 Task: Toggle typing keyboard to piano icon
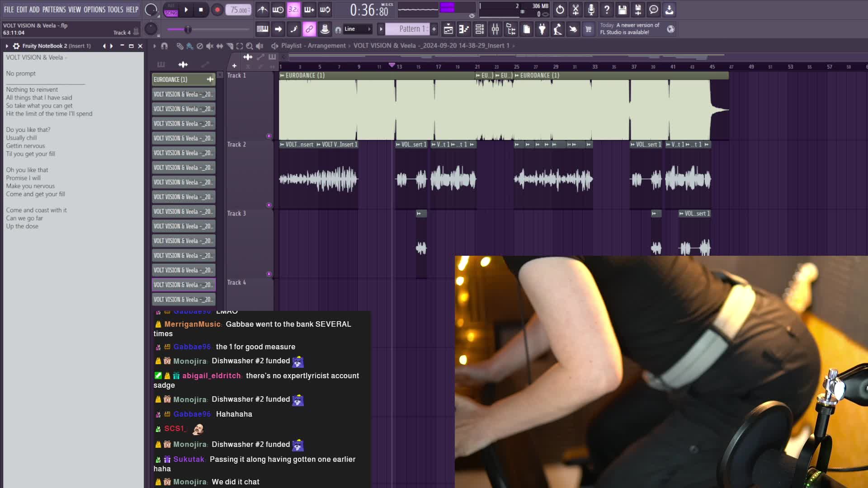pyautogui.click(x=262, y=29)
